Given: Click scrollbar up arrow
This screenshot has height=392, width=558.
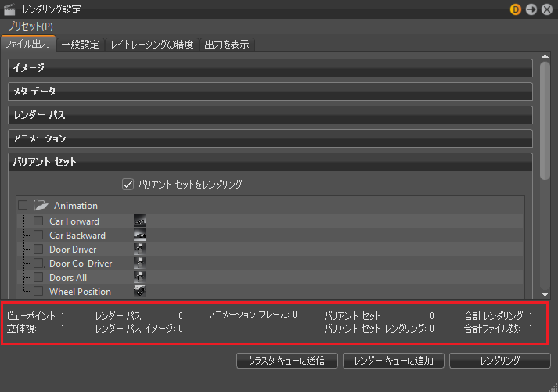Looking at the screenshot, I should click(545, 56).
